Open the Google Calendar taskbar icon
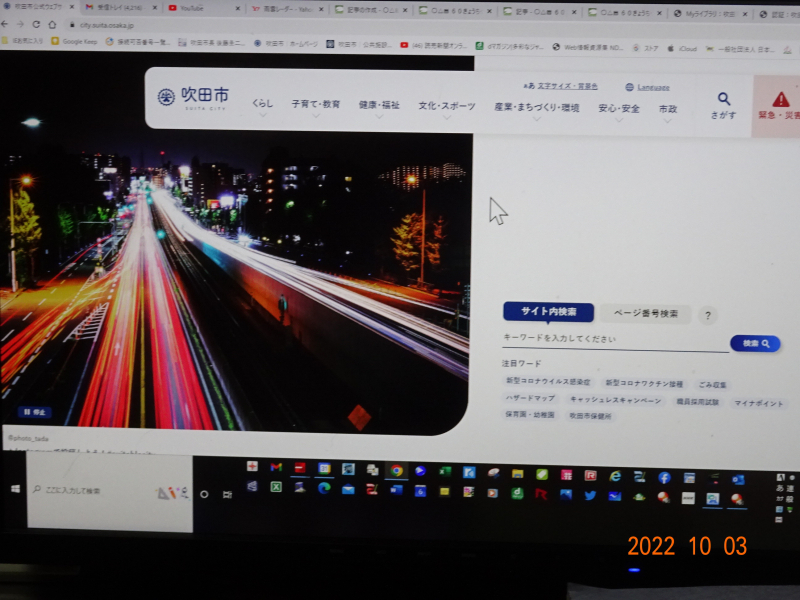This screenshot has height=600, width=800. [324, 468]
